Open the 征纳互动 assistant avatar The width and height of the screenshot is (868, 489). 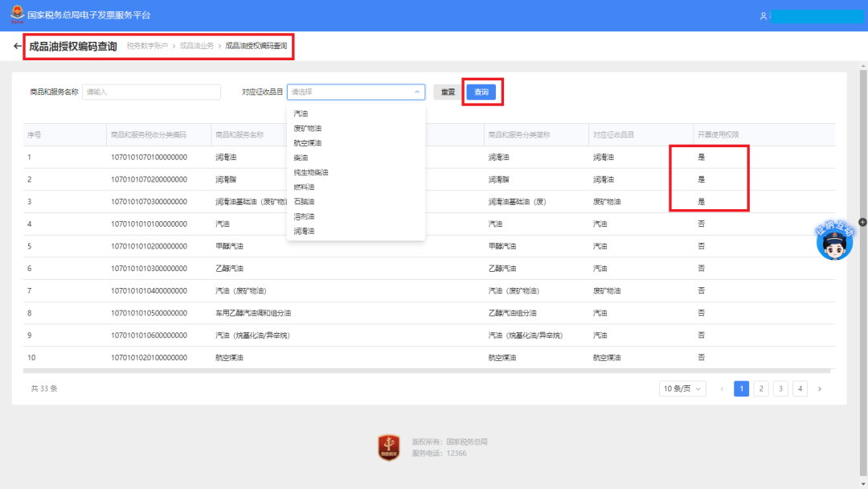pyautogui.click(x=834, y=240)
